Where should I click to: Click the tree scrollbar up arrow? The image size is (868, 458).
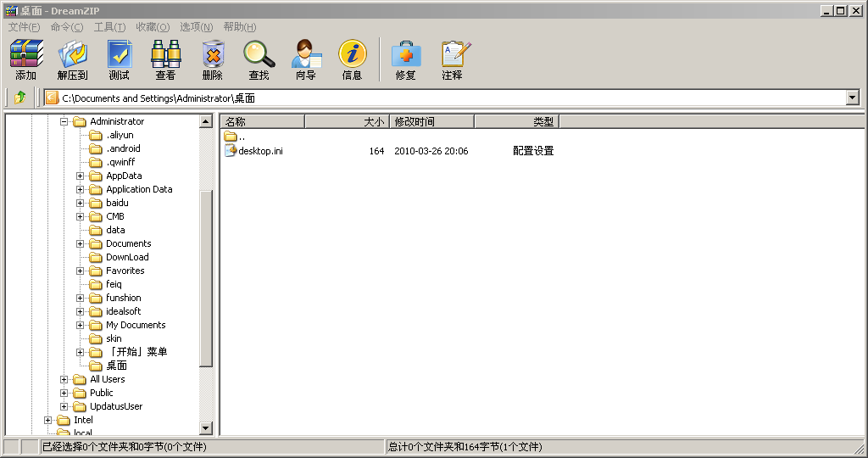[206, 121]
